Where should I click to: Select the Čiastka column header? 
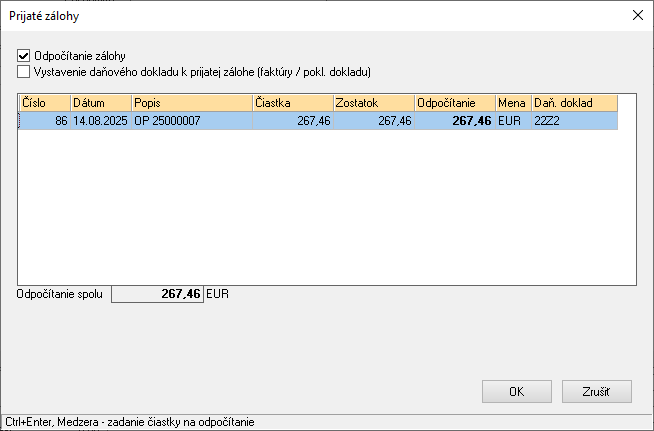coord(291,103)
